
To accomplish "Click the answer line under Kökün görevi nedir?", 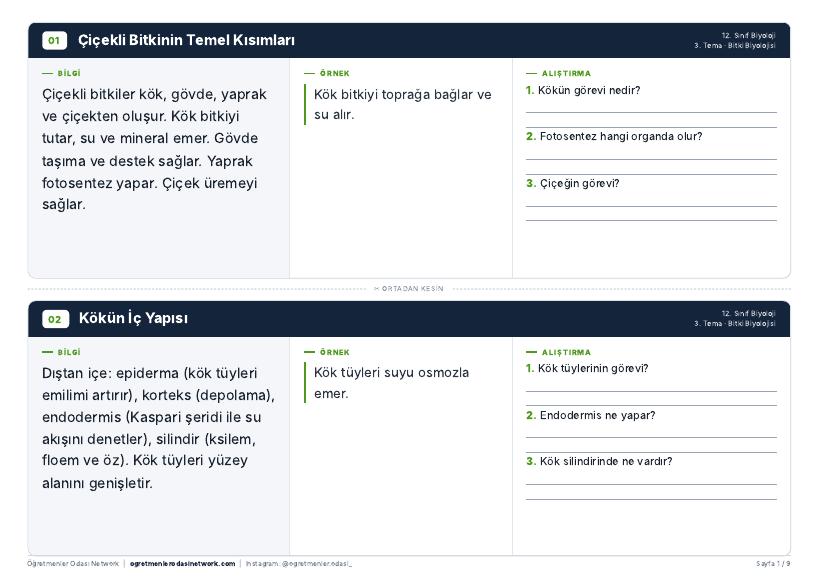I will tap(651, 112).
